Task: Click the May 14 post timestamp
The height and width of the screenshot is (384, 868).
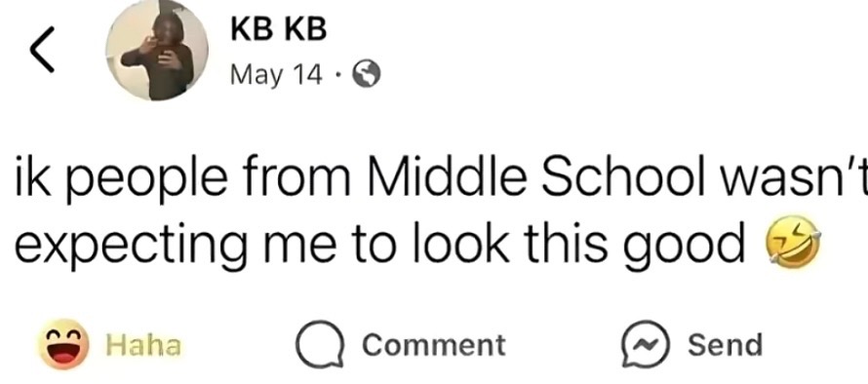Action: [276, 75]
